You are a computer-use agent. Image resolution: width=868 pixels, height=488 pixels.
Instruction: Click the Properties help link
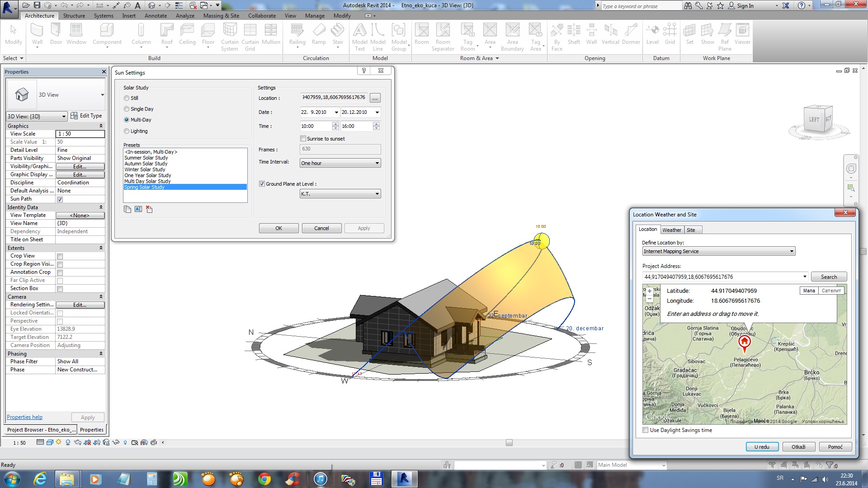pyautogui.click(x=25, y=417)
